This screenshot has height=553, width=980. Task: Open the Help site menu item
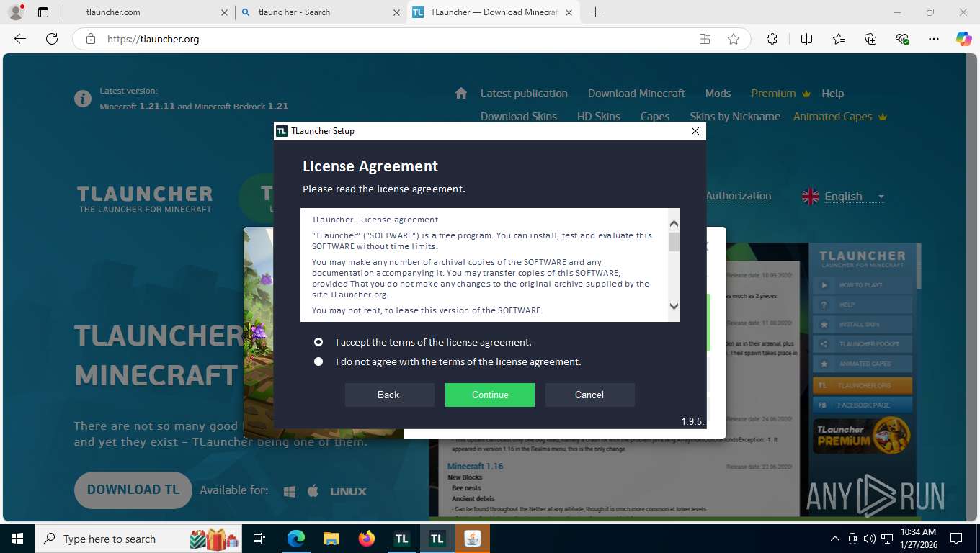pos(832,94)
